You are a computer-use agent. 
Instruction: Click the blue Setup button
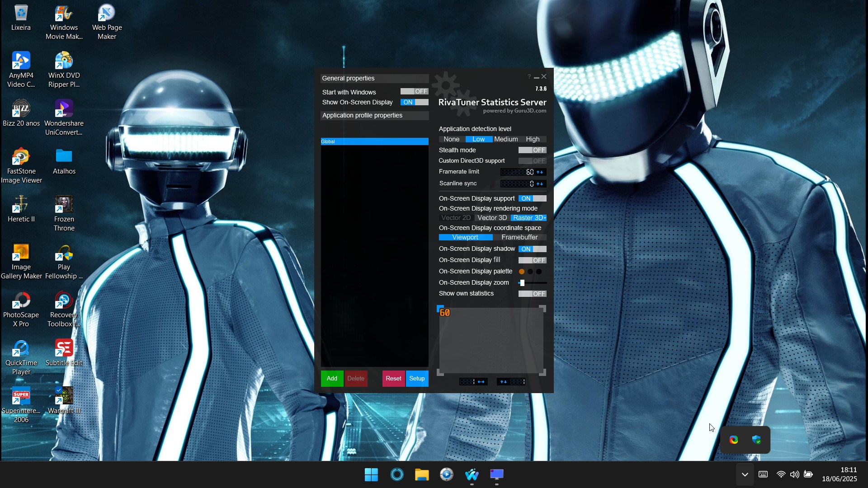pos(417,379)
